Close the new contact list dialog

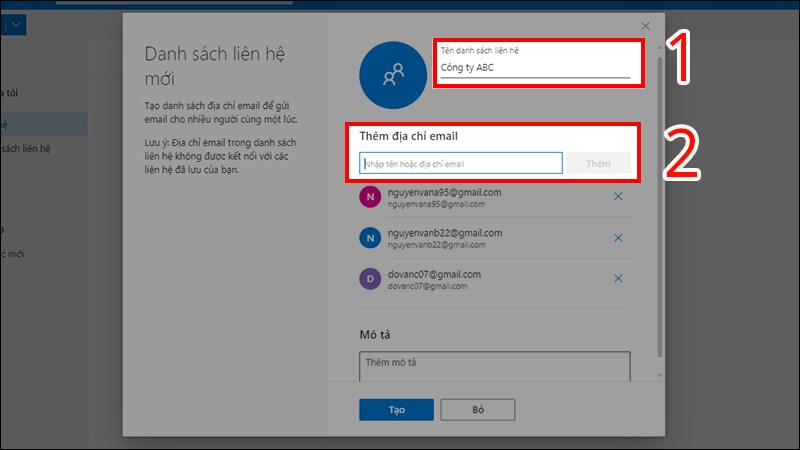click(645, 26)
